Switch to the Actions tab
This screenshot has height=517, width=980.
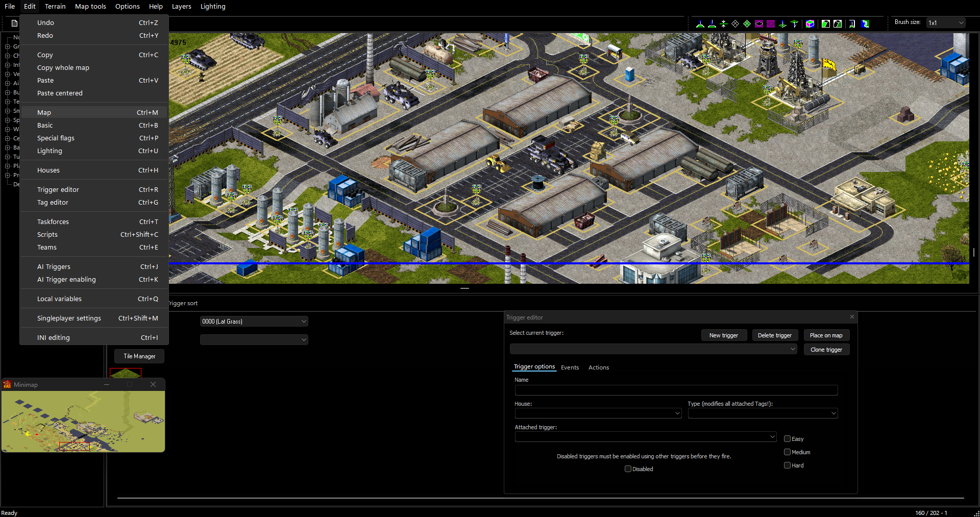(598, 367)
